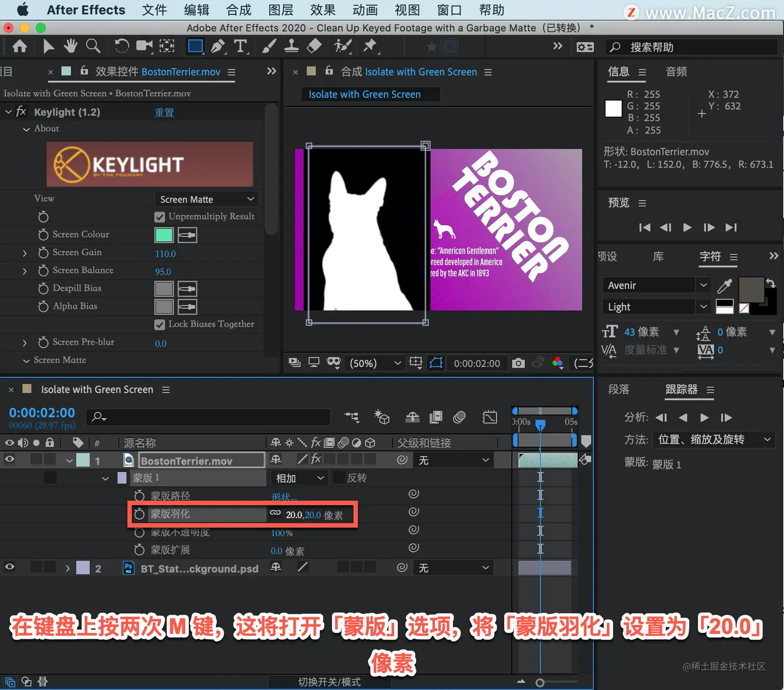Image resolution: width=784 pixels, height=690 pixels.
Task: Select the Rotation tool
Action: tap(121, 47)
